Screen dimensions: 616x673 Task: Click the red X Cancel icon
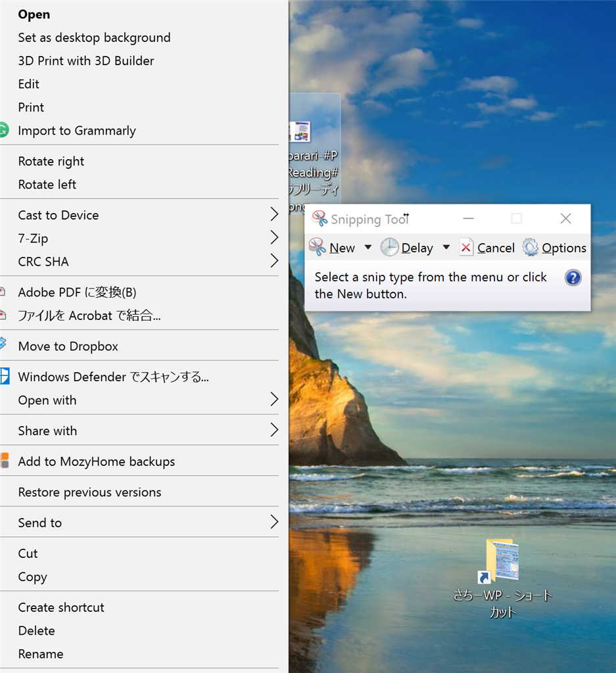(x=466, y=247)
